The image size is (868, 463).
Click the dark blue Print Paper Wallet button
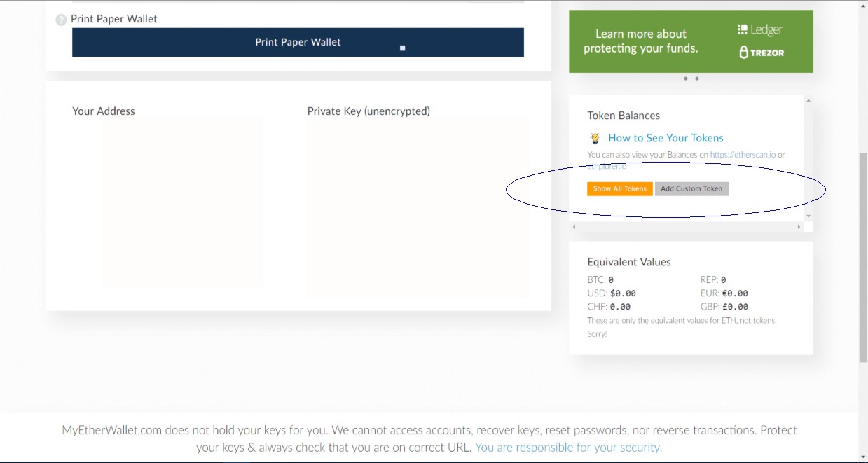pos(298,42)
